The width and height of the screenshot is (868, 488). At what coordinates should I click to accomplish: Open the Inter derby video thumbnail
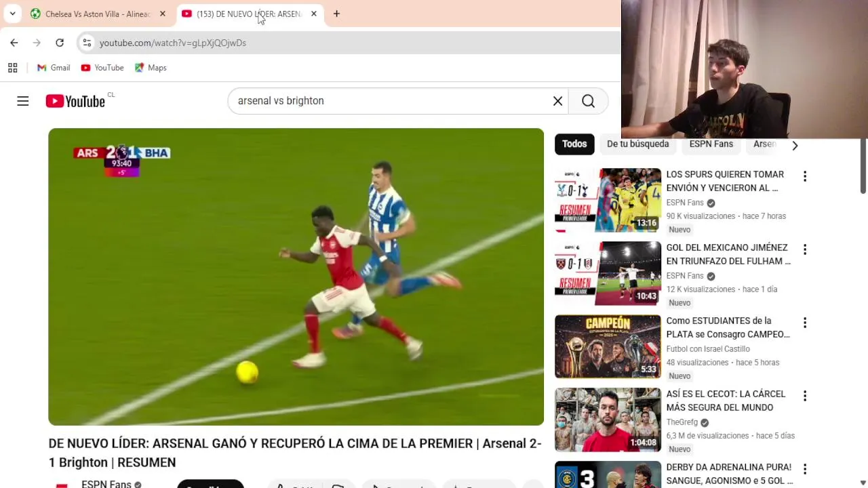608,474
